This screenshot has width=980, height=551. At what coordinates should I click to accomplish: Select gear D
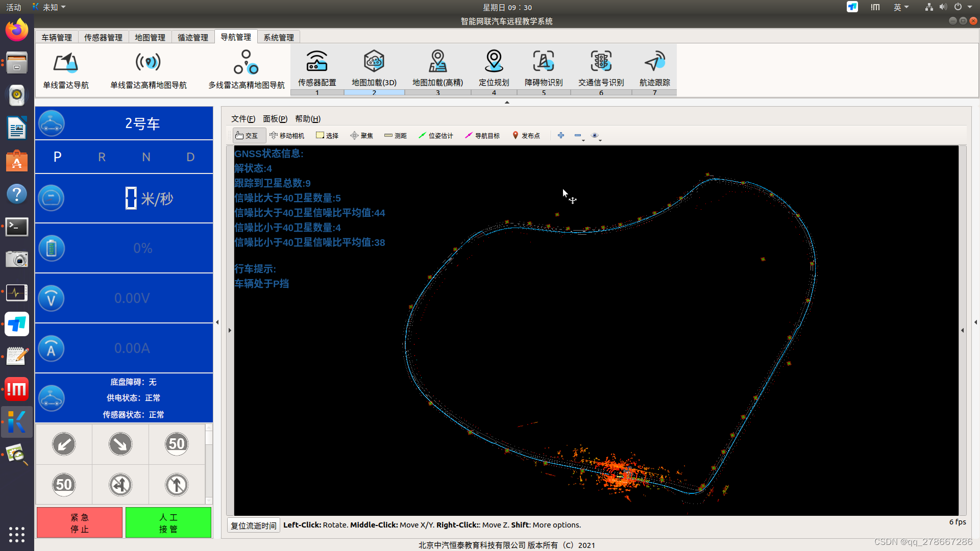click(x=190, y=157)
